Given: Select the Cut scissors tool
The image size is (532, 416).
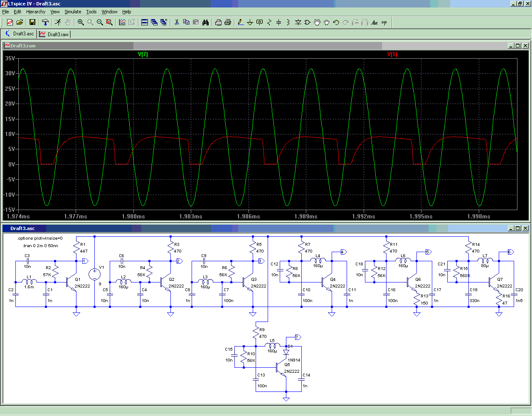Looking at the screenshot, I should click(177, 22).
